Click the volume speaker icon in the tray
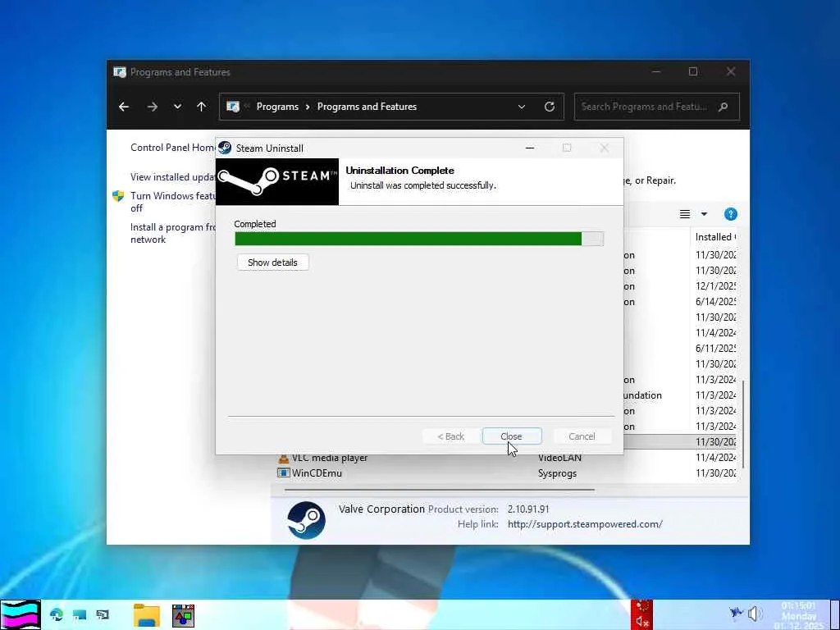This screenshot has height=630, width=840. tap(756, 614)
